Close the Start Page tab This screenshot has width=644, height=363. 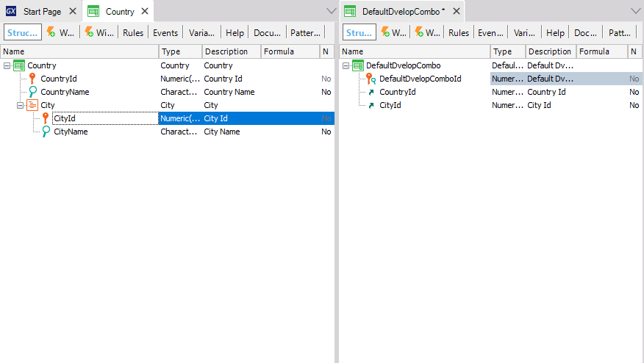pos(73,11)
